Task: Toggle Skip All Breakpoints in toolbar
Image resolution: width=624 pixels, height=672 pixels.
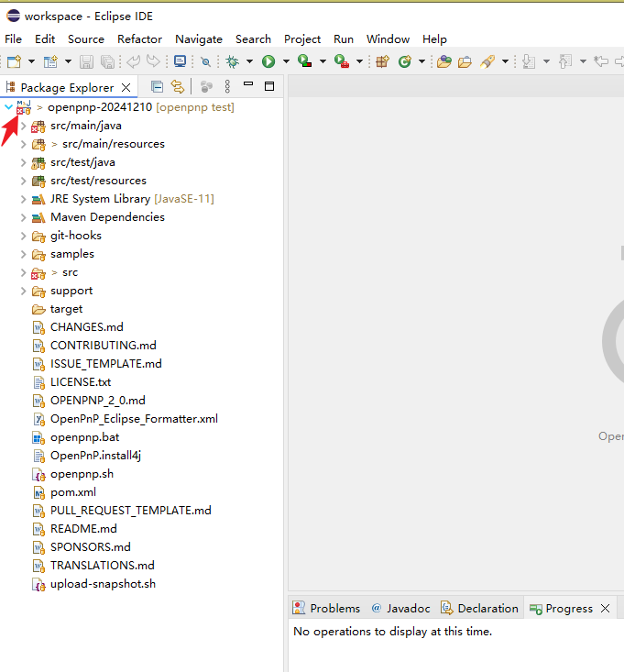Action: 206,61
